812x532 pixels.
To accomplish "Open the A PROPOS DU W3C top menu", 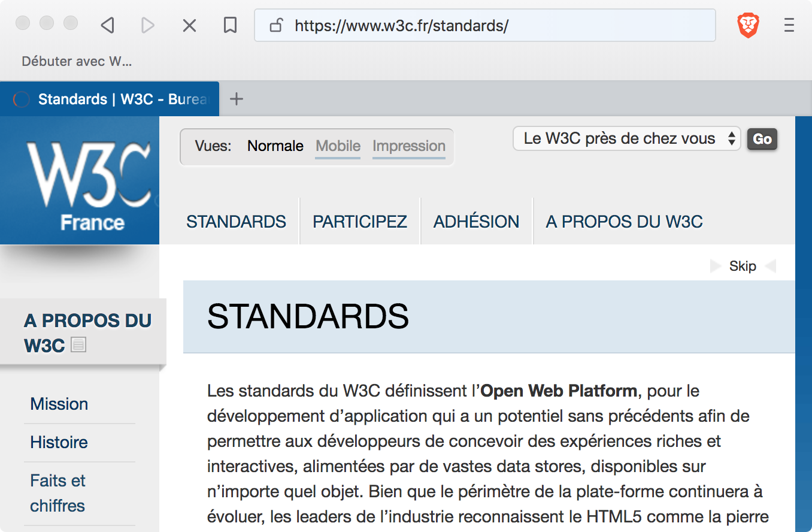I will [x=625, y=222].
